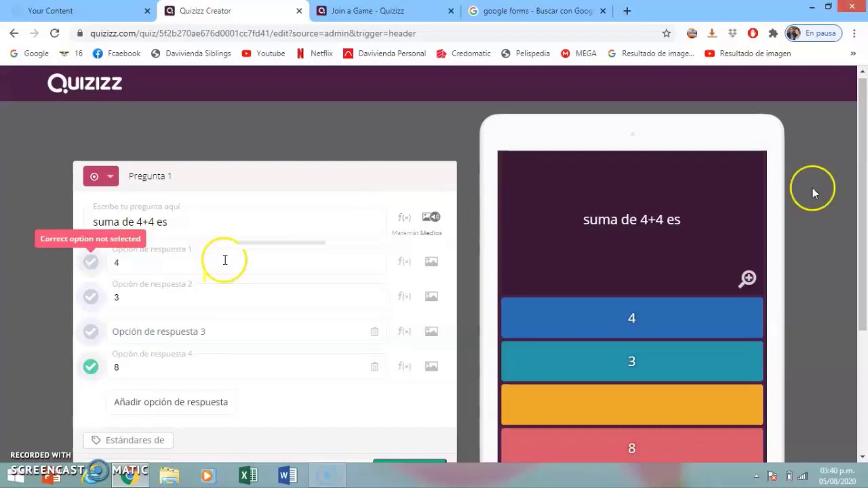Open the Extensions puzzle icon
Screen dimensions: 868x488
pyautogui.click(x=773, y=33)
